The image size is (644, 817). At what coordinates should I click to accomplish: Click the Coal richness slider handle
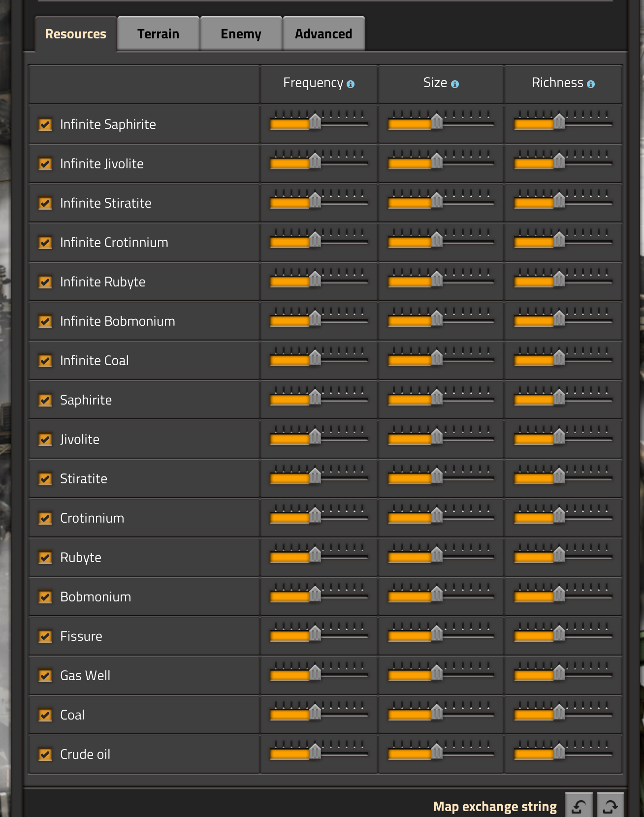point(559,713)
